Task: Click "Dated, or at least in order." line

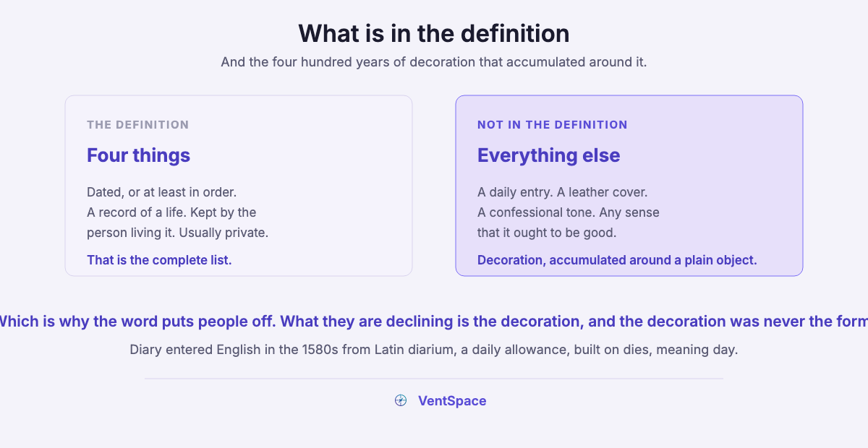Action: point(162,192)
